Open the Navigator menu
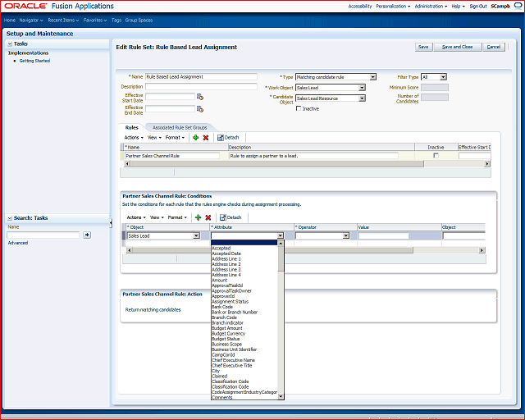This screenshot has width=525, height=420. click(31, 20)
